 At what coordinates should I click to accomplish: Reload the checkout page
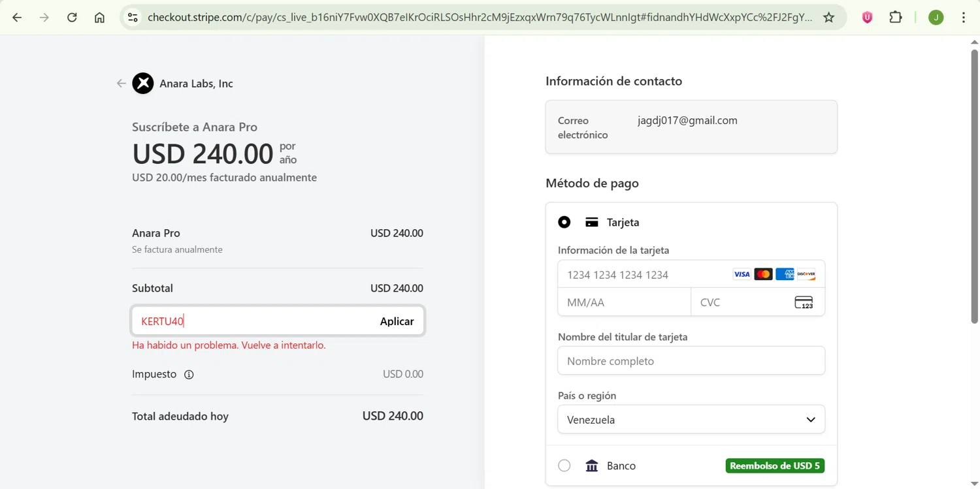tap(72, 18)
